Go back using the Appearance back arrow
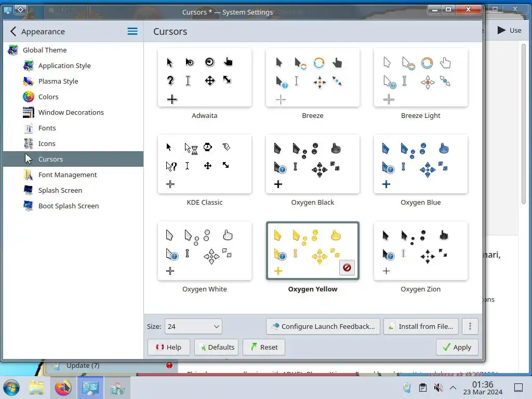 point(13,32)
